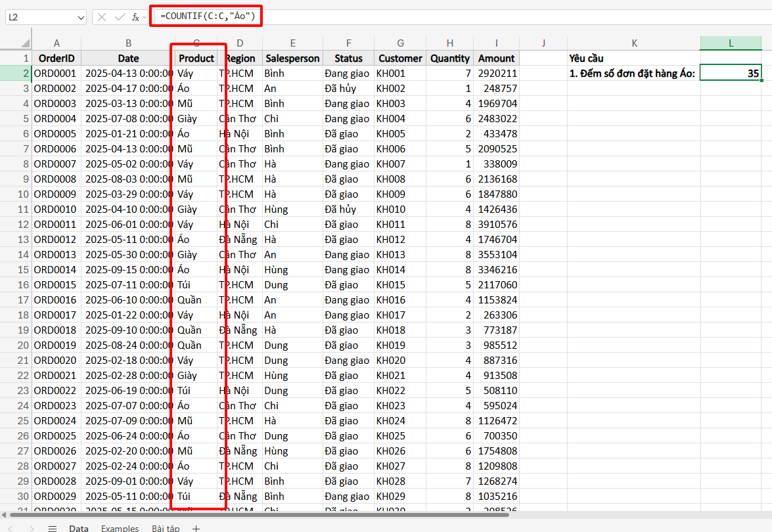Select cell L2 showing 35
Screen dimensions: 772x532
731,74
